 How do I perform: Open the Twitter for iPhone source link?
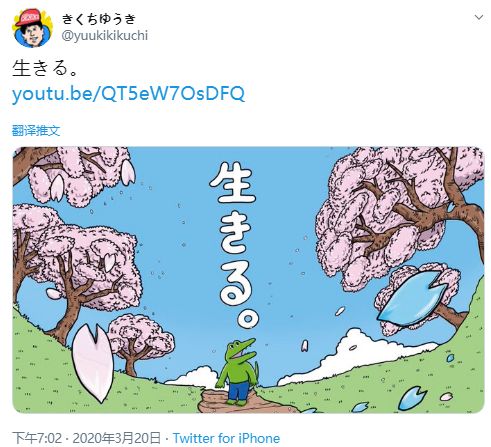[226, 438]
